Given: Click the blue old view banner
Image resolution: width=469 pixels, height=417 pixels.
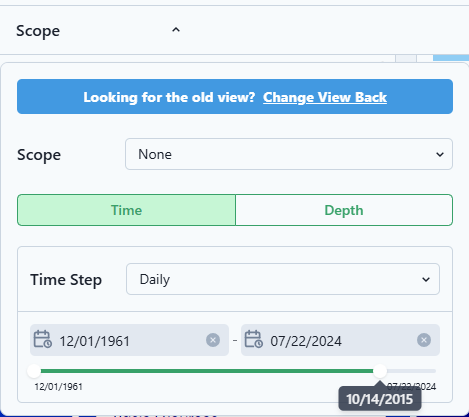Looking at the screenshot, I should point(235,97).
